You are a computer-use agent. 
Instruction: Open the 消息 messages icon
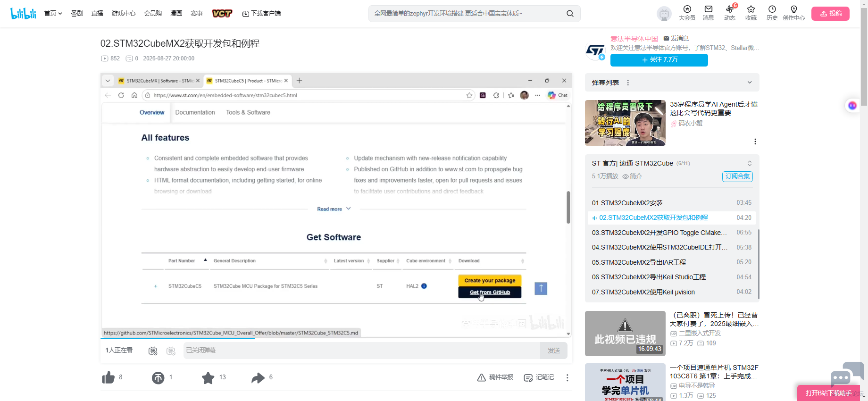pos(708,13)
